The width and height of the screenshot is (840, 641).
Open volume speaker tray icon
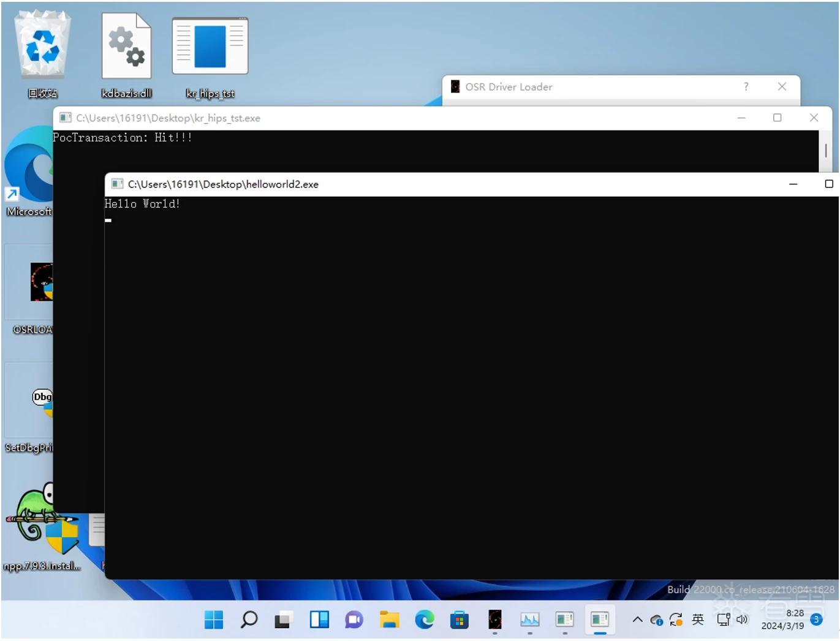click(x=742, y=620)
